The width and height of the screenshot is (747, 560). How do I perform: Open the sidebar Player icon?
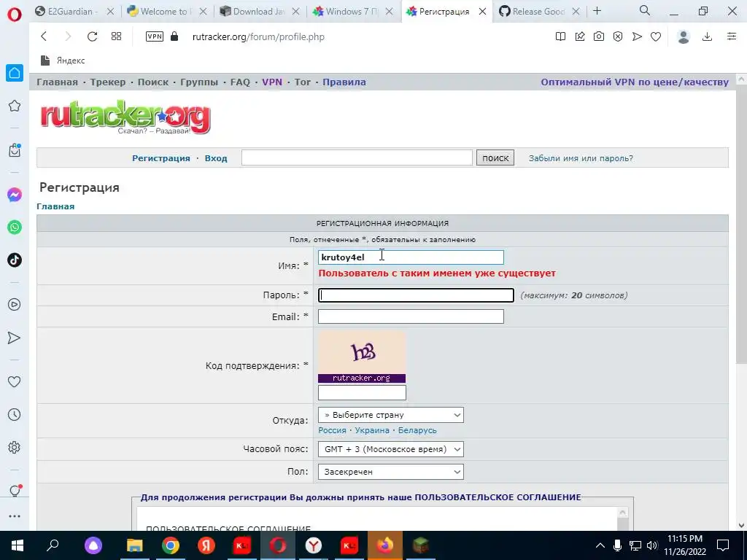pos(15,304)
